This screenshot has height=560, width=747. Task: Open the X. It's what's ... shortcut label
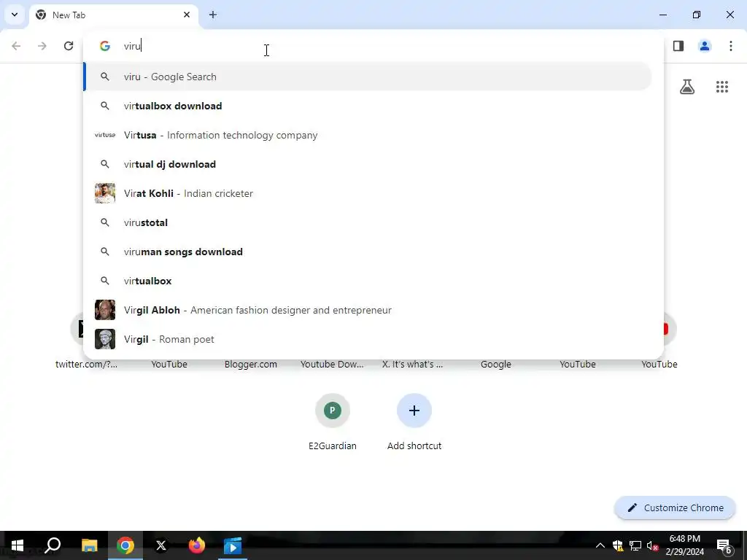pyautogui.click(x=413, y=365)
